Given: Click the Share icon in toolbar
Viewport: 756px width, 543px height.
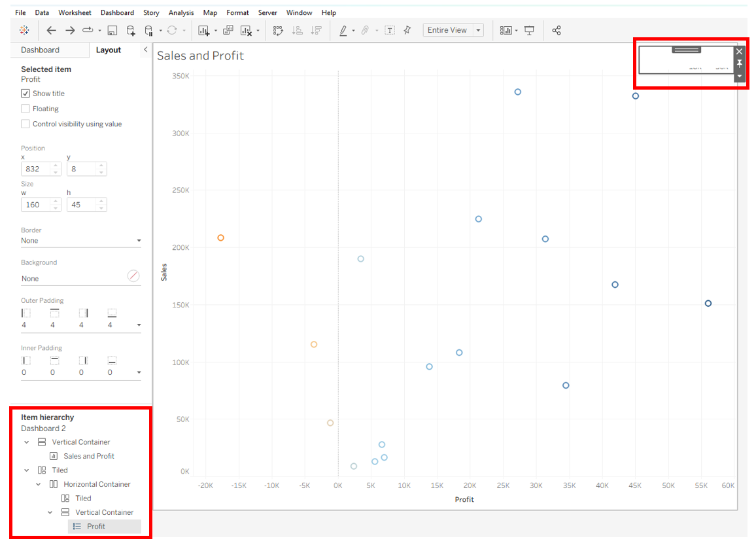Looking at the screenshot, I should pos(557,30).
